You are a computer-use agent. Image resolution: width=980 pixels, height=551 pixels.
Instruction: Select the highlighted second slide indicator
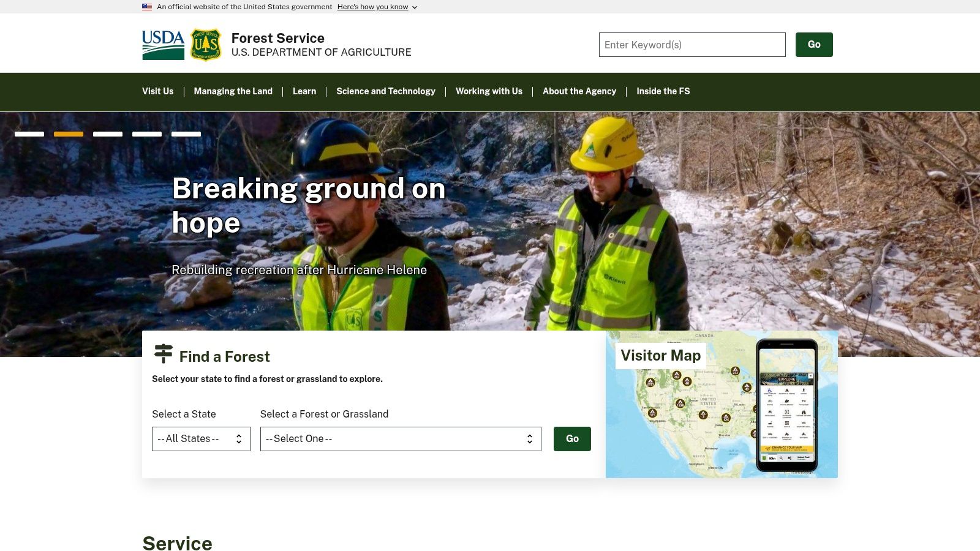click(69, 134)
